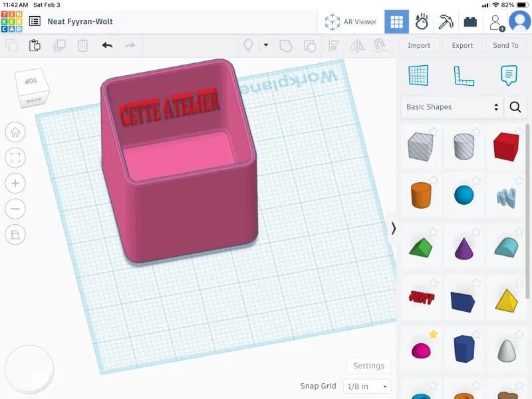
Task: Click the Copy icon in toolbar
Action: 12,45
